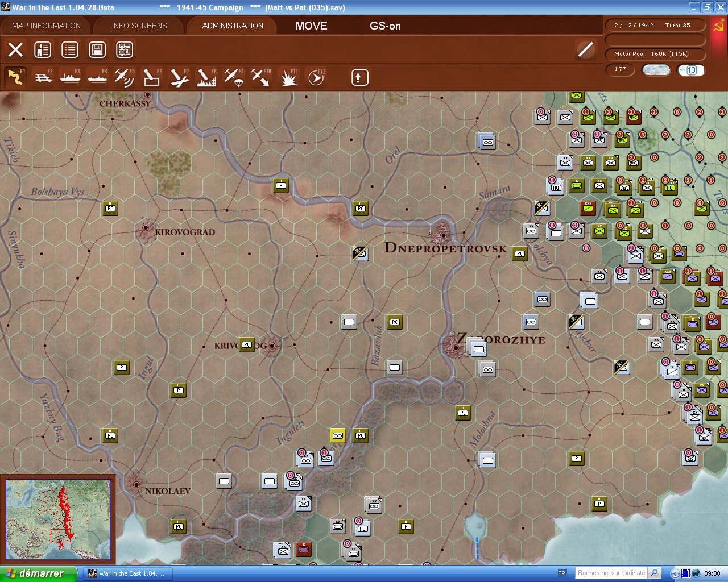Viewport: 728px width, 582px height.
Task: Click the up-arrow toolbar toggle button
Action: (359, 77)
